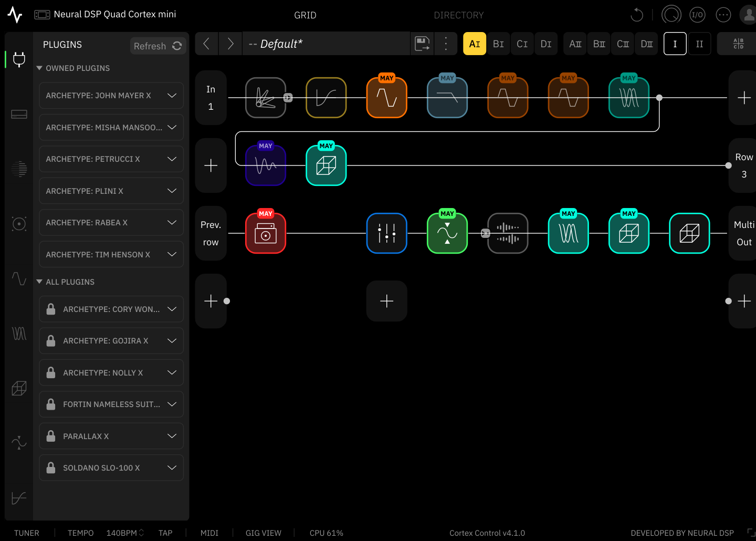Expand Archetype: Rabea X

[111, 223]
